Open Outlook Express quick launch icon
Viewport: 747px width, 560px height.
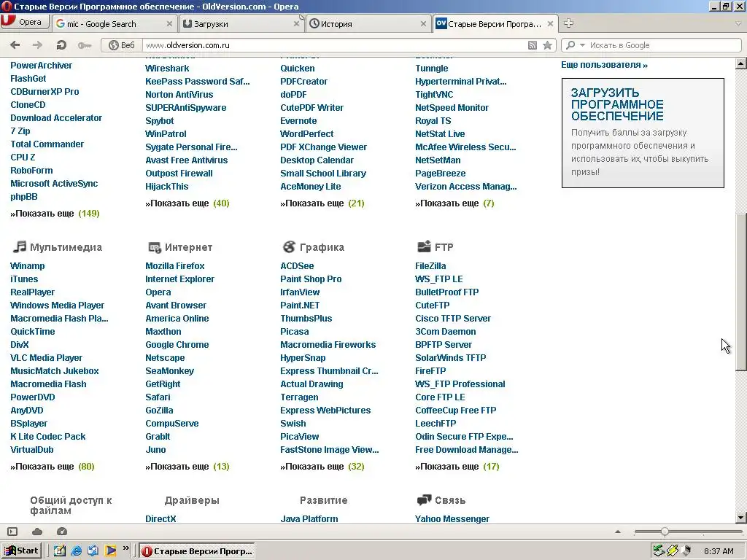click(93, 551)
